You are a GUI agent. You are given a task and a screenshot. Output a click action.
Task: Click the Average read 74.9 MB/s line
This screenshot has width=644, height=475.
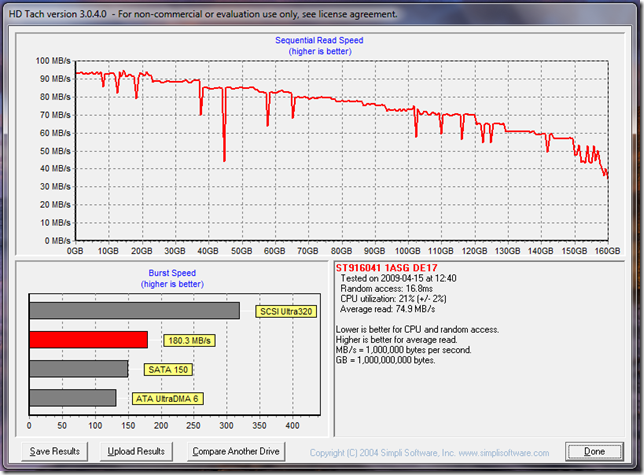[390, 309]
